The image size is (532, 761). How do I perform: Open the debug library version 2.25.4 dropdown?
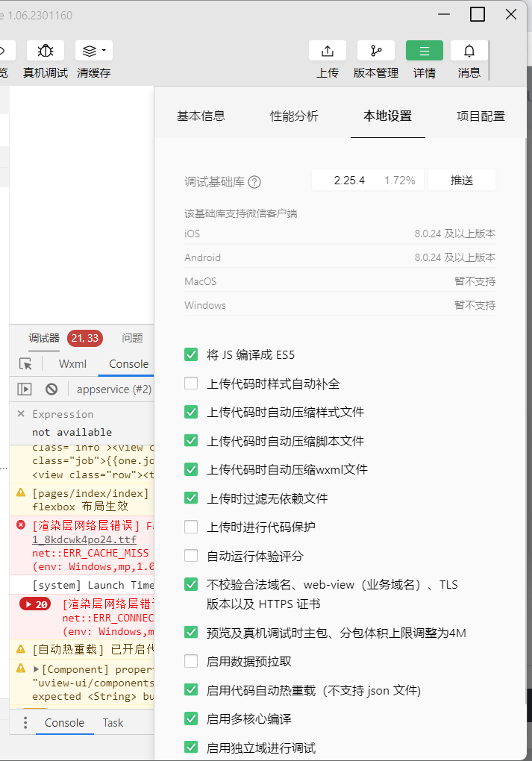[x=367, y=180]
